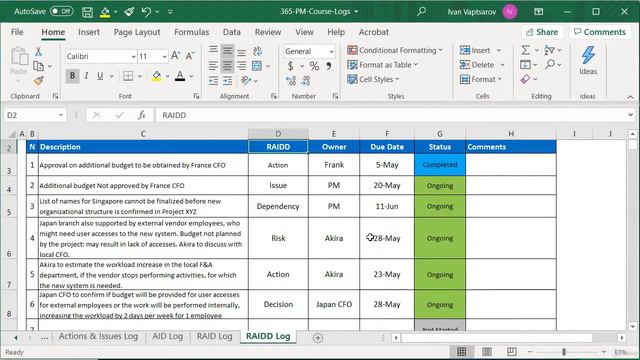Switch to the Insert tab
The width and height of the screenshot is (640, 360).
89,32
